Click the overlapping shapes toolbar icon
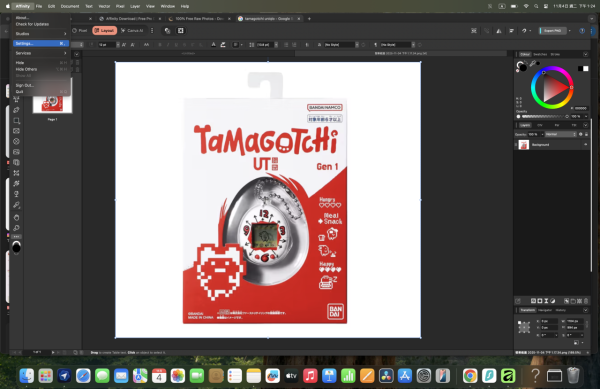The width and height of the screenshot is (600, 389). 167,31
